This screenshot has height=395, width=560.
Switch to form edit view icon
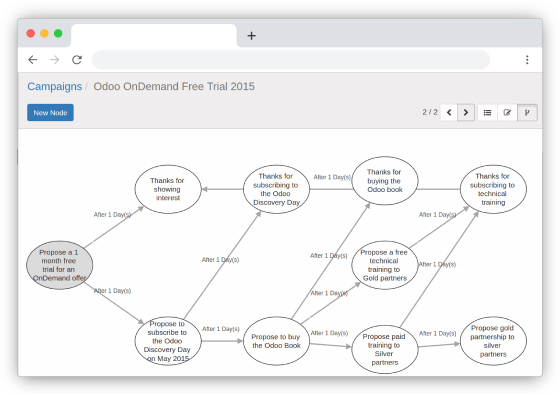[x=507, y=112]
